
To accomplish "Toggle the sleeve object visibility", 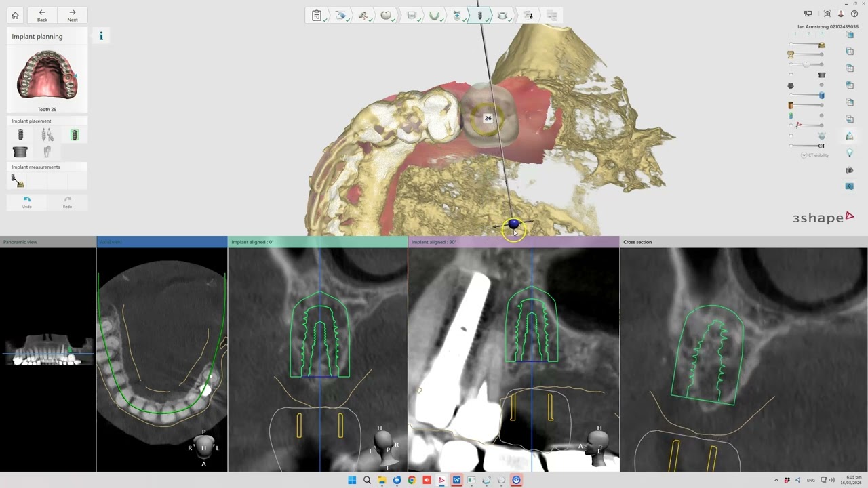I will click(x=822, y=75).
